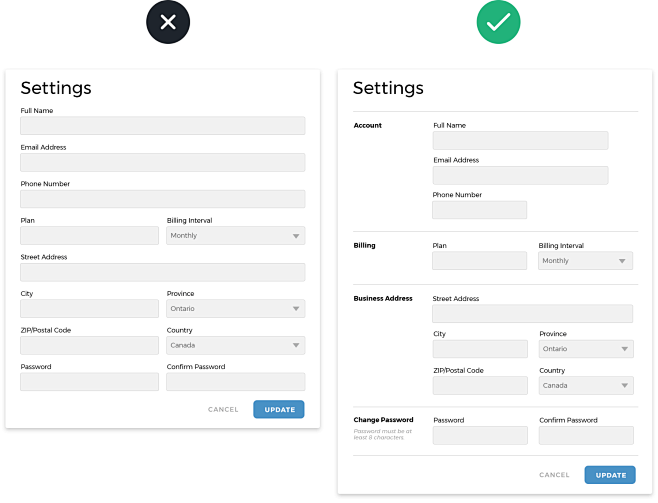Click the Plan field in the Billing section

[x=479, y=261]
